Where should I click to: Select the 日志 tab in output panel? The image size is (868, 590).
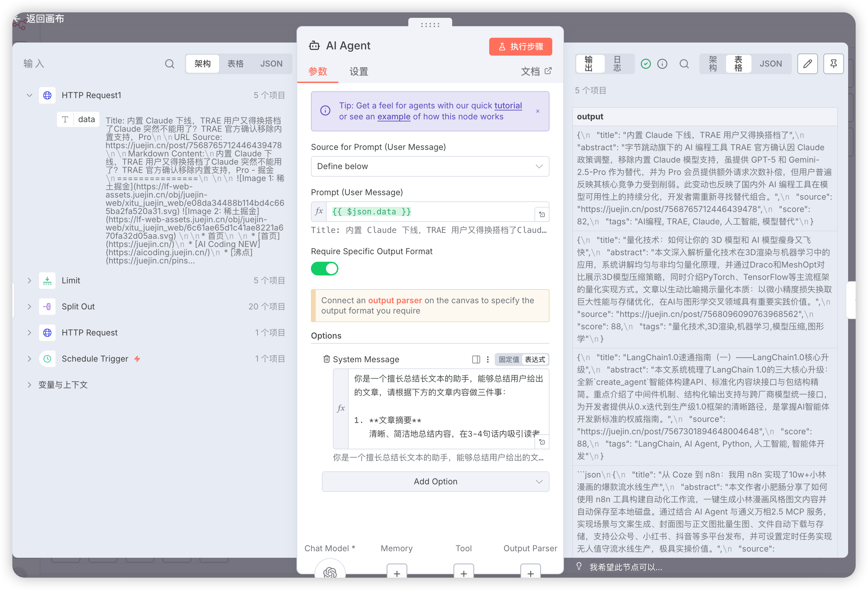617,64
